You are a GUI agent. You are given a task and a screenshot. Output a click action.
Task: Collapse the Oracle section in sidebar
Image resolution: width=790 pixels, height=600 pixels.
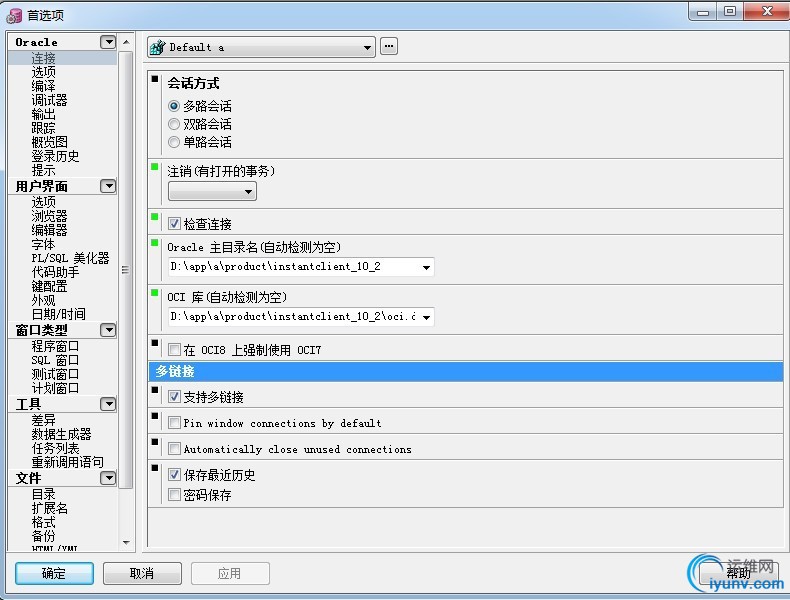point(108,42)
